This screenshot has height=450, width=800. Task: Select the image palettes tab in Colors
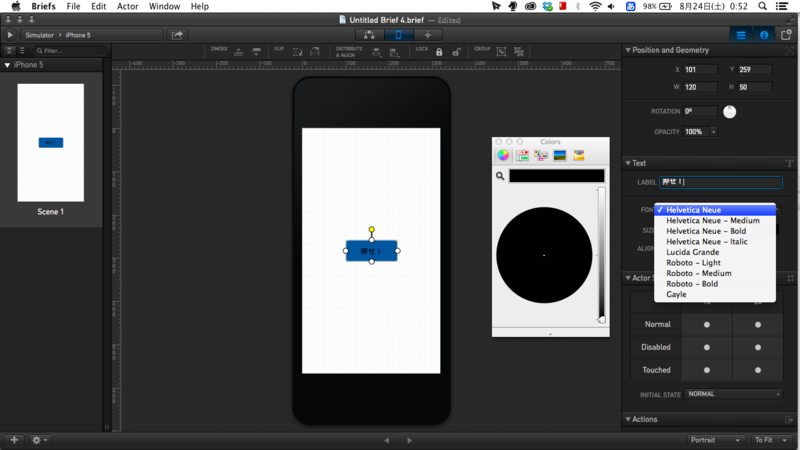(x=560, y=155)
